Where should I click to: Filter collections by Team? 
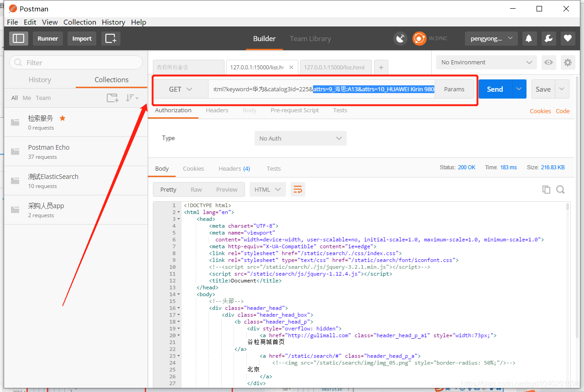43,98
